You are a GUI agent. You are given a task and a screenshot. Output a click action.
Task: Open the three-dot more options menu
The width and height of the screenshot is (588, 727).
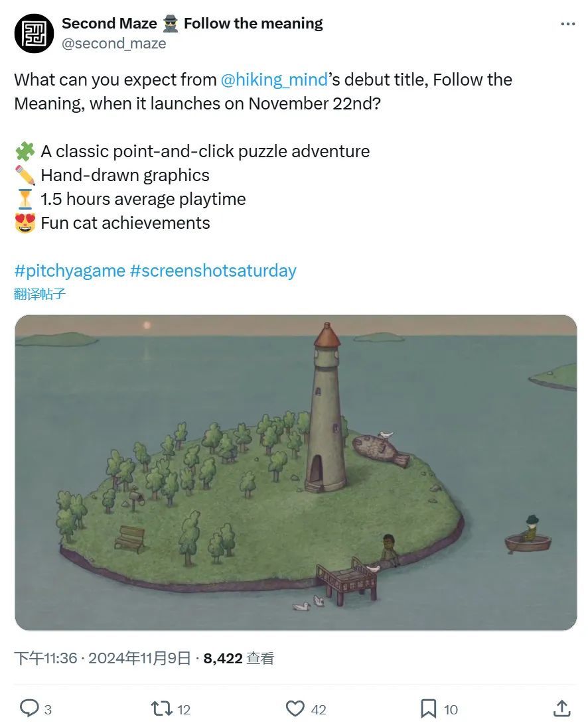(567, 24)
